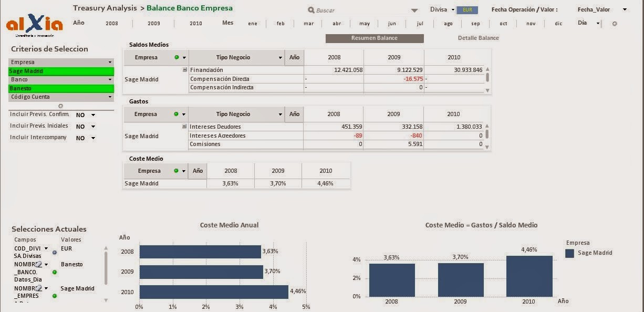644x312 pixels.
Task: Clear the NOMBRE_EMPRESA selection eraser icon
Action: click(x=38, y=288)
